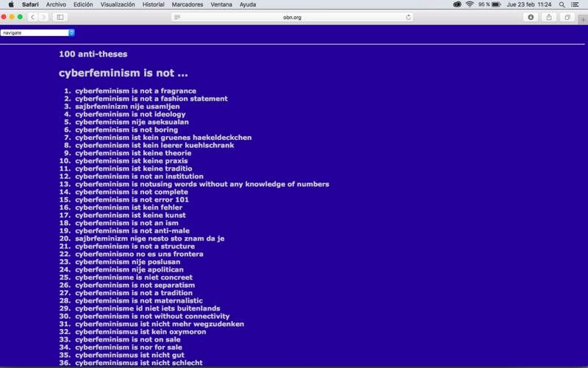Open the Wi-Fi status menu
This screenshot has height=368, width=588.
(x=470, y=4)
